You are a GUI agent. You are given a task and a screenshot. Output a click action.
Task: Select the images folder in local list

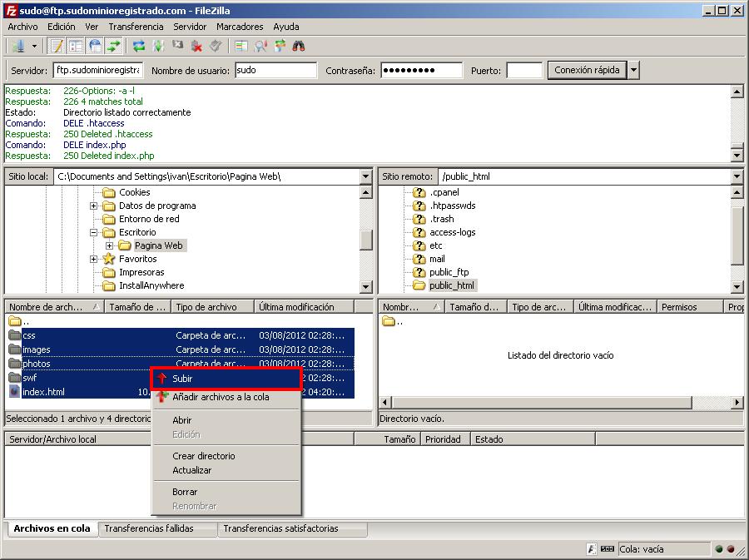tap(181, 349)
